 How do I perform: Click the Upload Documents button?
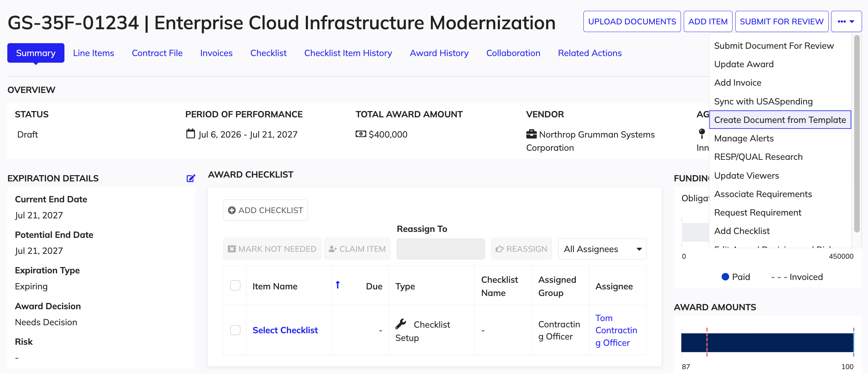point(632,22)
